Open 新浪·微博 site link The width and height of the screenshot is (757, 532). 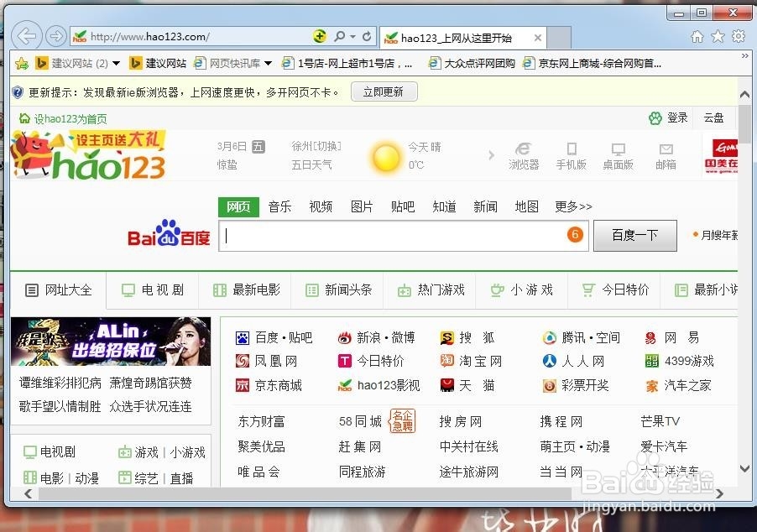coord(377,337)
